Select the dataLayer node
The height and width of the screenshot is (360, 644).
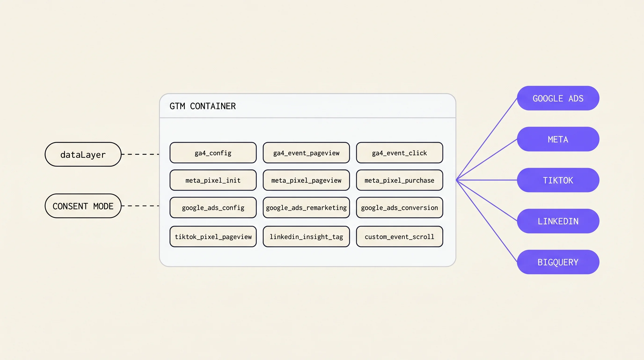(83, 154)
